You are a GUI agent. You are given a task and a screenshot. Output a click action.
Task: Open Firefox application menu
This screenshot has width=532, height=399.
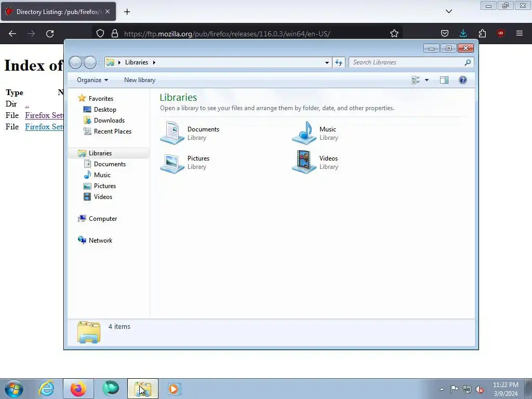520,34
